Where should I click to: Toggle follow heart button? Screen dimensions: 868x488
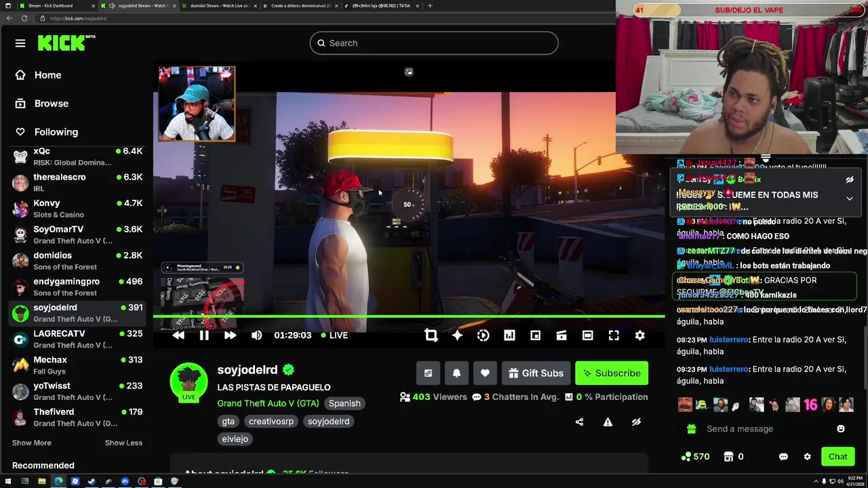pyautogui.click(x=485, y=373)
